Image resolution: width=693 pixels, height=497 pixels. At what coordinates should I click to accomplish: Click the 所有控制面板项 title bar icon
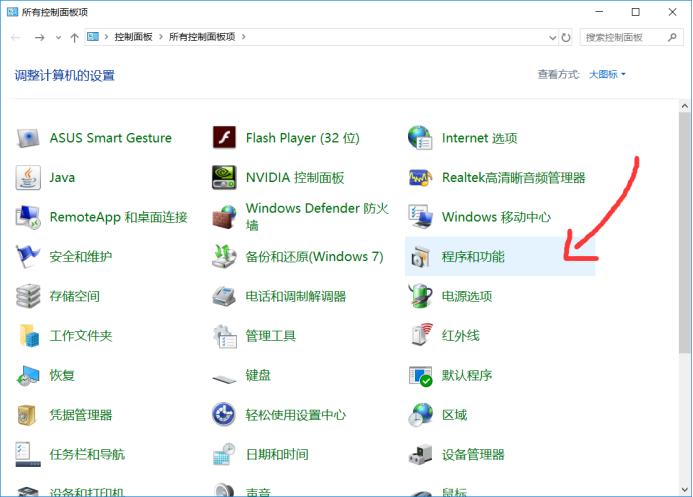(x=12, y=12)
